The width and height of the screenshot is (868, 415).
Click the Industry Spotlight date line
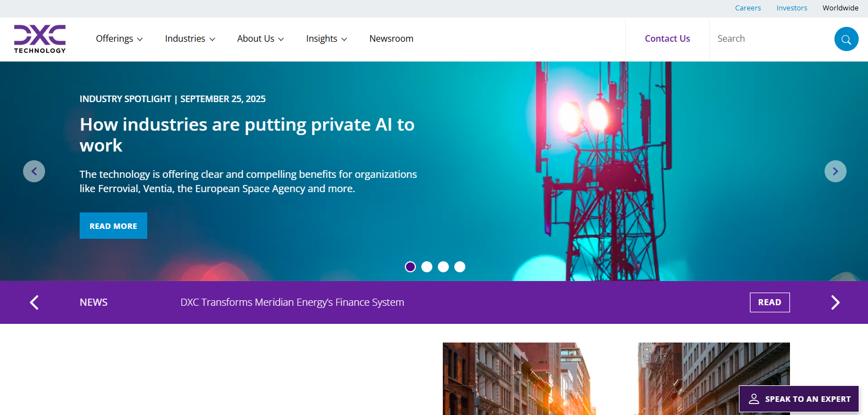point(173,99)
